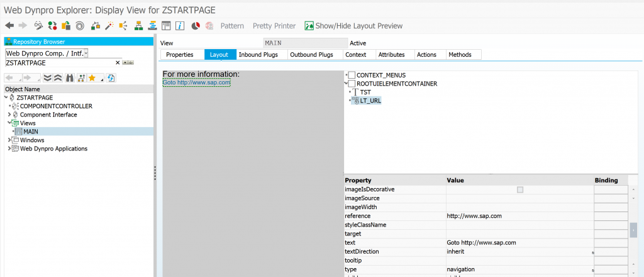Click the reference value http://www.sap.com cell
This screenshot has height=277, width=644.
click(x=520, y=216)
